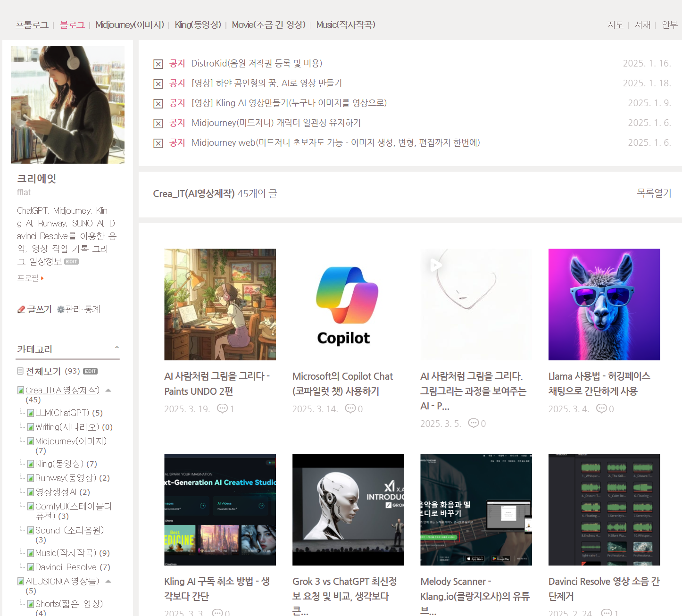
Task: Open the 지도 link in the header
Action: point(615,25)
